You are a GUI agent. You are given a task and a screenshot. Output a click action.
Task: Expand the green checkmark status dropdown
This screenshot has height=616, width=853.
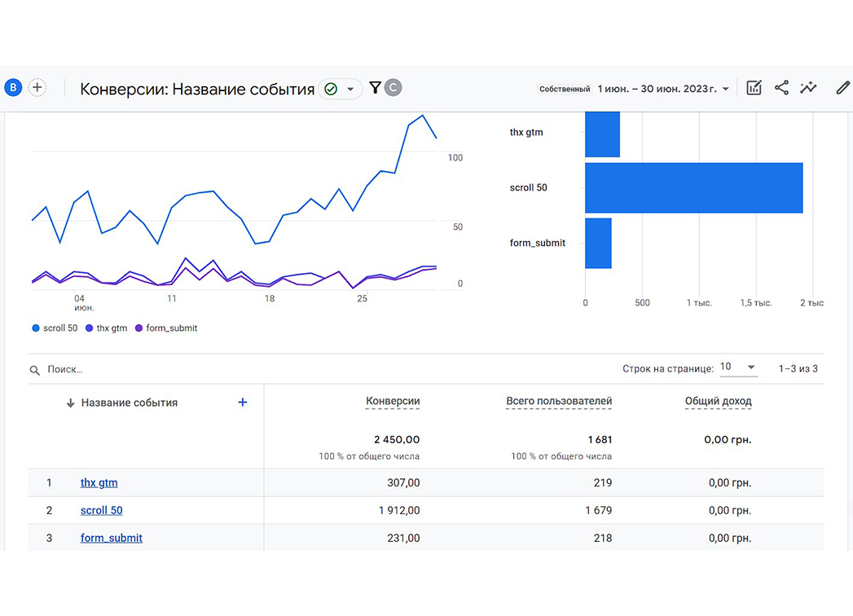pos(341,89)
